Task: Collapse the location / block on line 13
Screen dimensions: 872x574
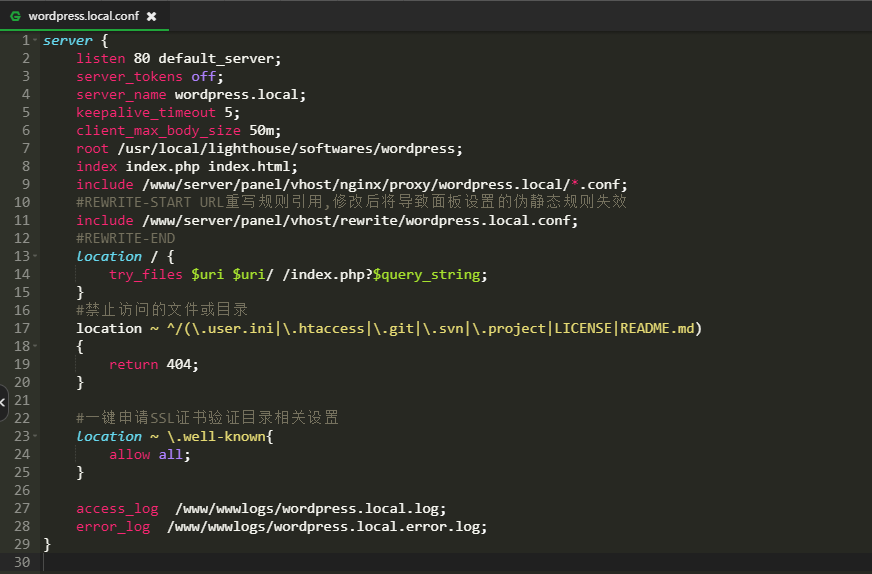Action: 36,256
